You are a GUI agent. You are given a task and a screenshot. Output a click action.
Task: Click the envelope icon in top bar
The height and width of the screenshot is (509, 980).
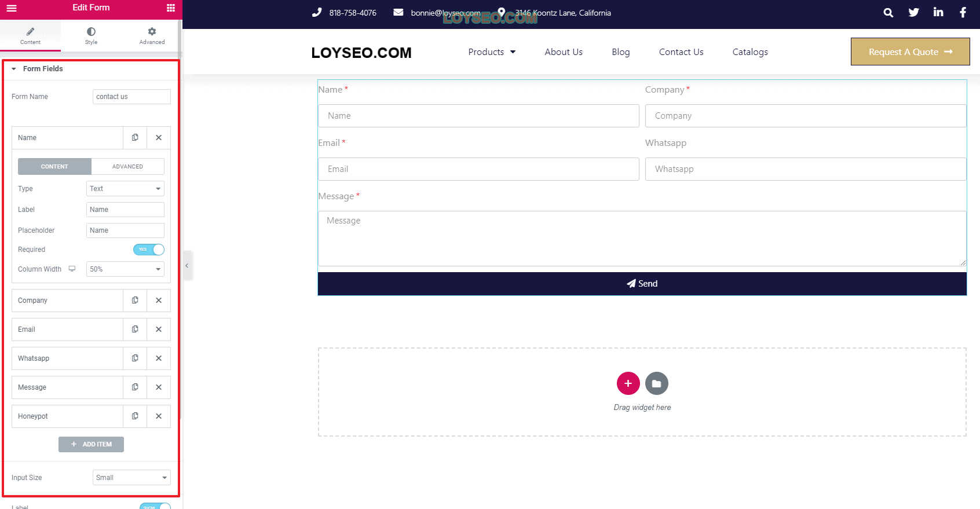[398, 12]
